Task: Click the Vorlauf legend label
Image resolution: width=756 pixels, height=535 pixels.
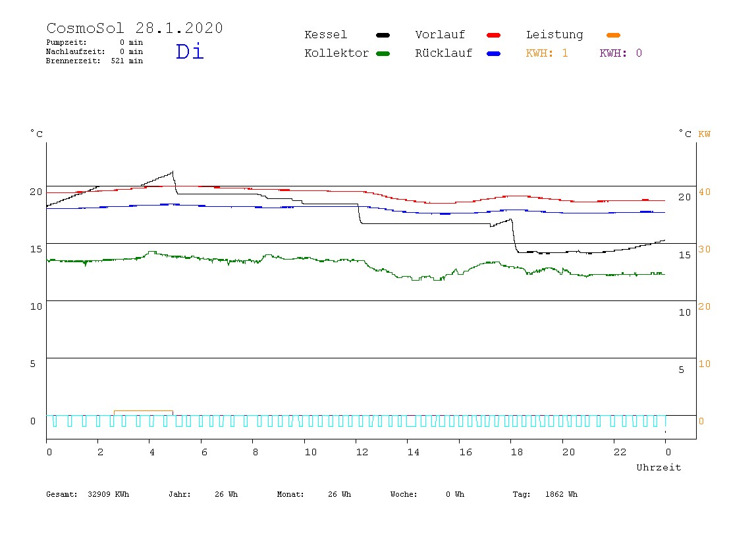Action: [x=440, y=35]
